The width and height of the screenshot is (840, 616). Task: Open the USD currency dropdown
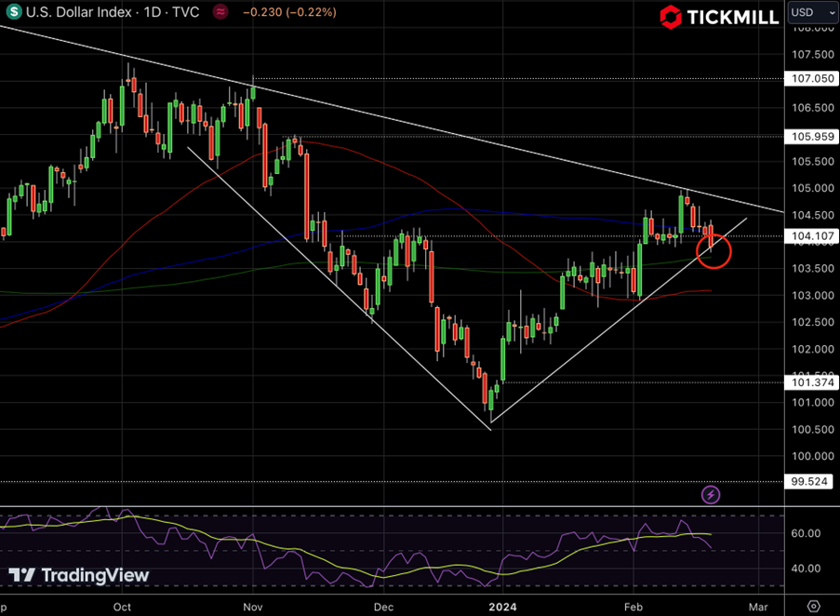coord(813,12)
